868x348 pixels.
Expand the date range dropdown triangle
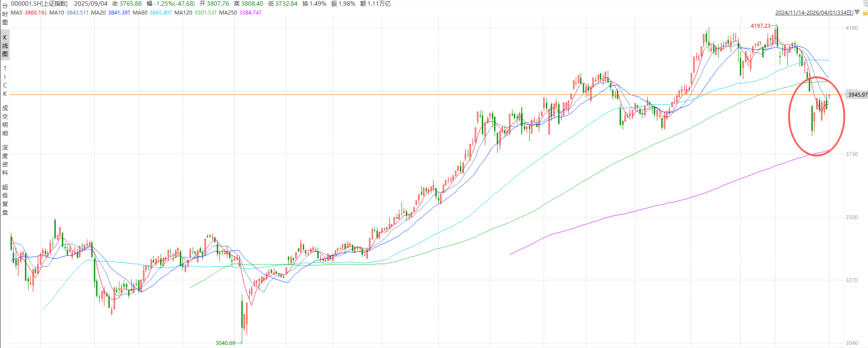point(857,13)
